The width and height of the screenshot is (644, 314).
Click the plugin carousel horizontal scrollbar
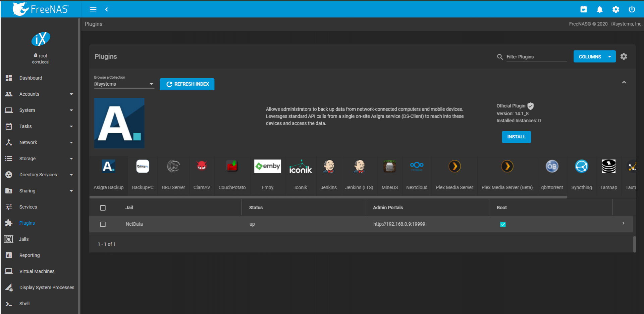coord(328,197)
